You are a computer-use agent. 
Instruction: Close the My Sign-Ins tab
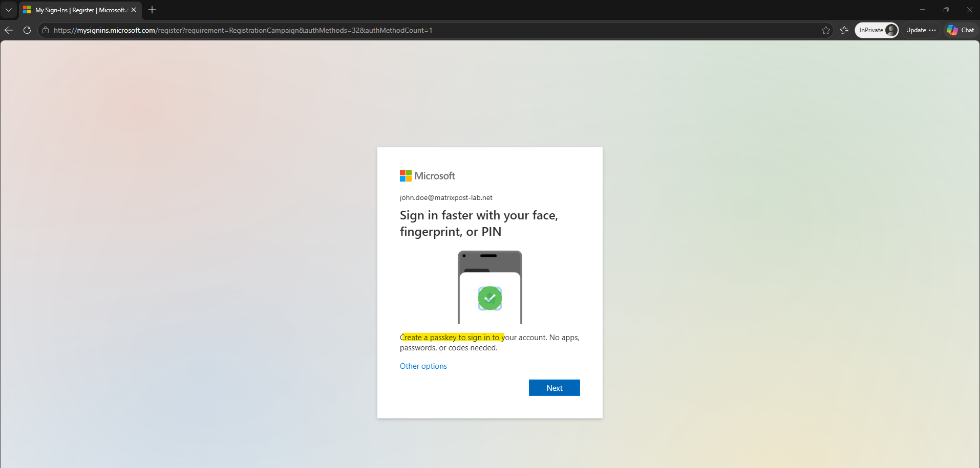click(x=134, y=10)
